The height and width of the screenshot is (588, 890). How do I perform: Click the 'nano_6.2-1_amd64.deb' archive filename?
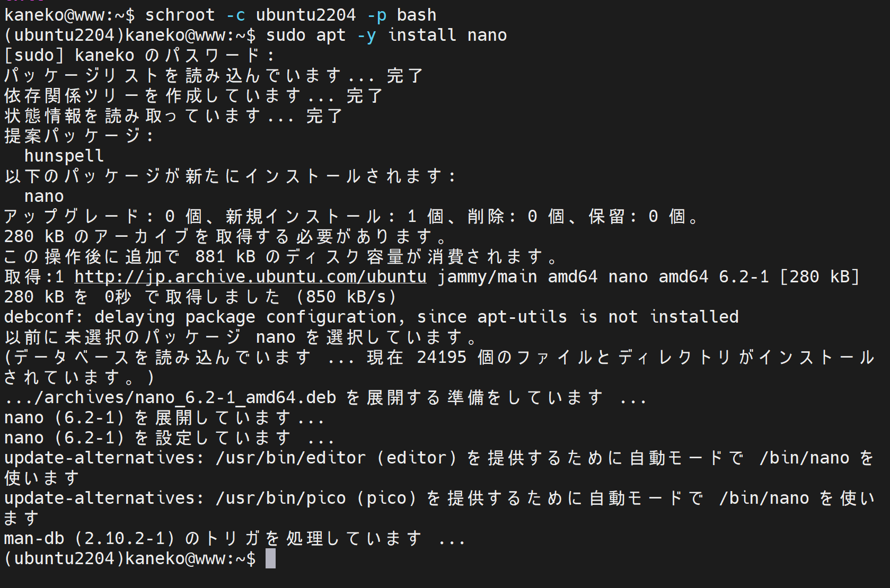pyautogui.click(x=235, y=398)
